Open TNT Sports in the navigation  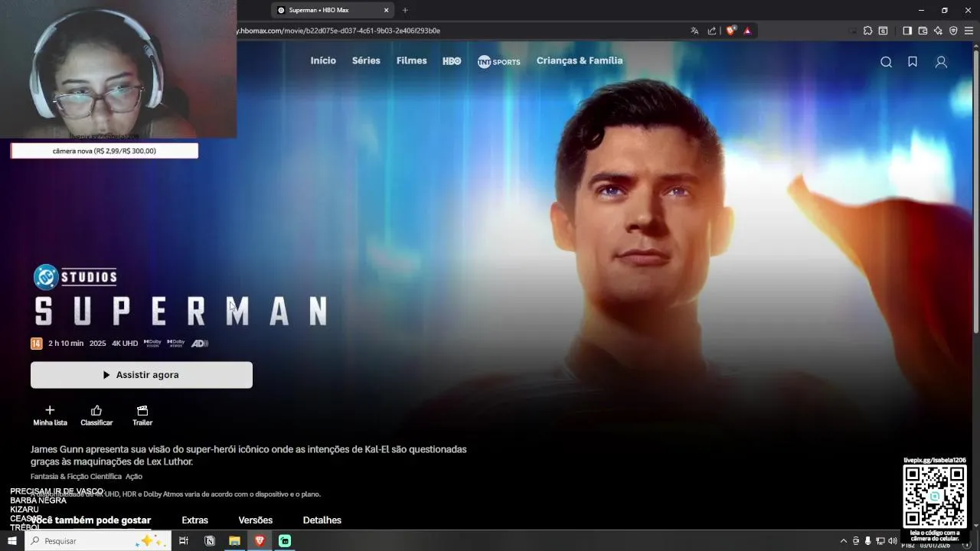coord(498,61)
